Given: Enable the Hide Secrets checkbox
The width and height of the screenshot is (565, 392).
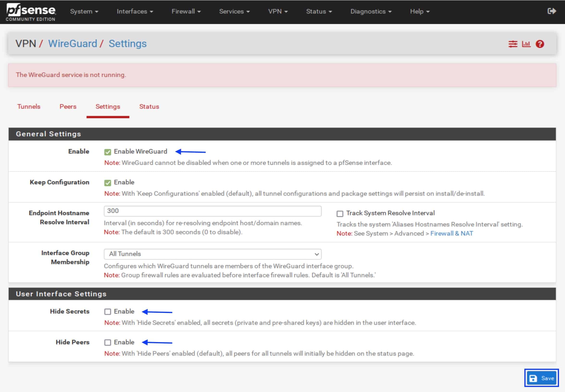Looking at the screenshot, I should [107, 312].
